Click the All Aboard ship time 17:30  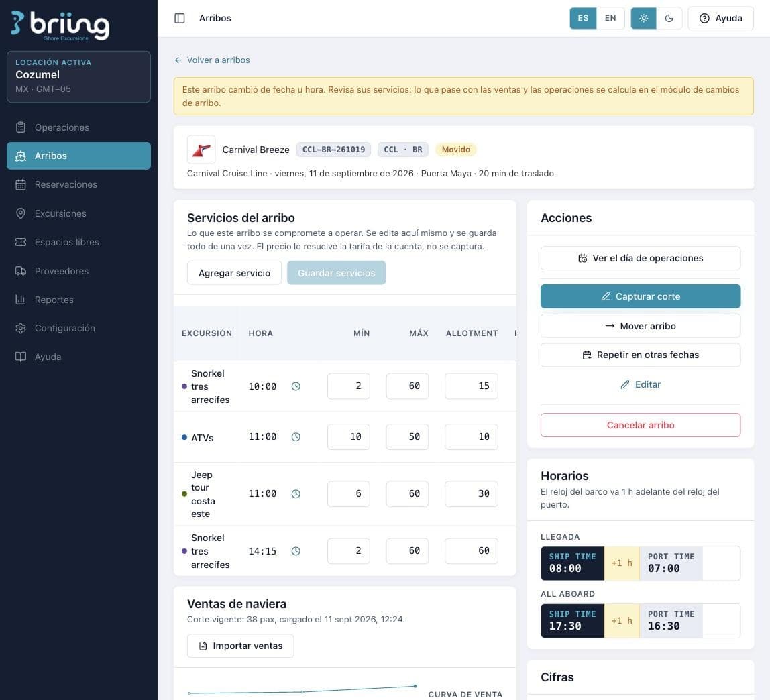pos(572,621)
